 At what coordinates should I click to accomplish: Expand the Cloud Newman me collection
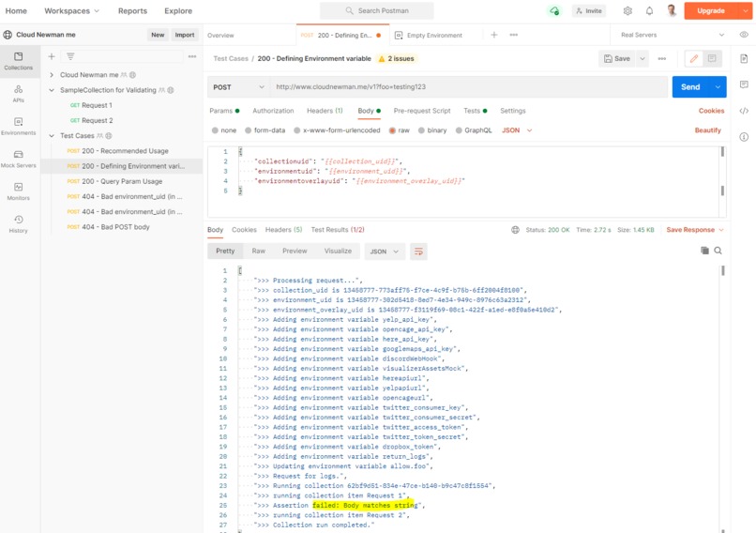pyautogui.click(x=52, y=75)
